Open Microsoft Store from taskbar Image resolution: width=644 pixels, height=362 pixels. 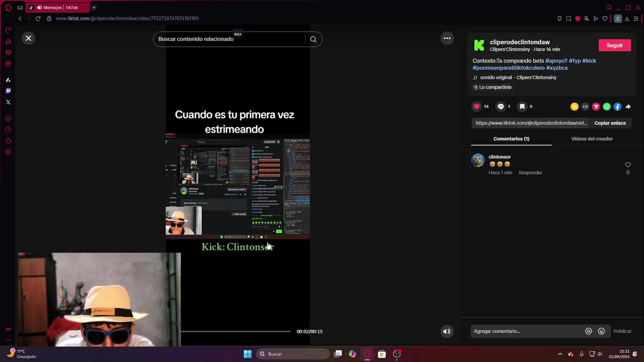pos(382,354)
